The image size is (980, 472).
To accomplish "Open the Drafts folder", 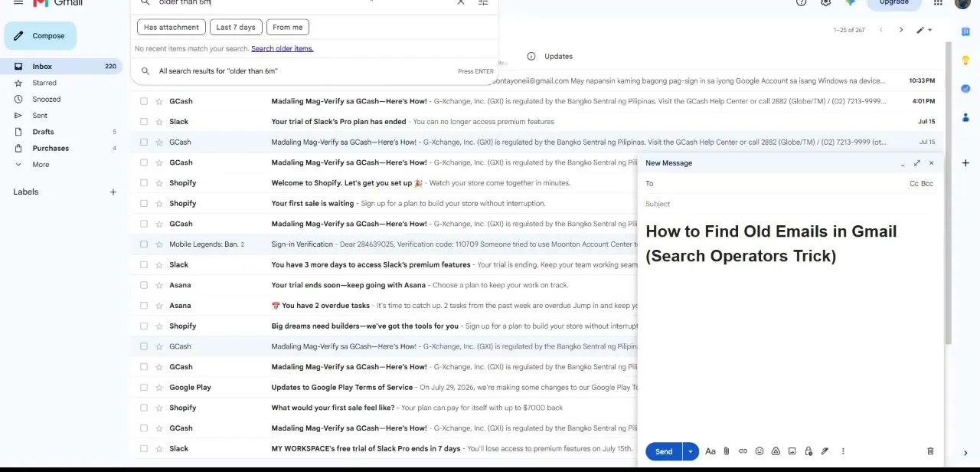I will pos(61,132).
